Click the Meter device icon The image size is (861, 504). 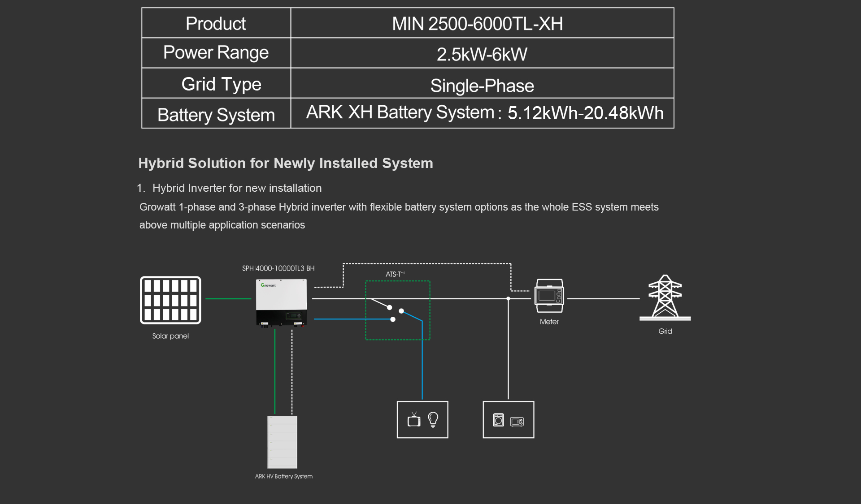click(x=549, y=296)
